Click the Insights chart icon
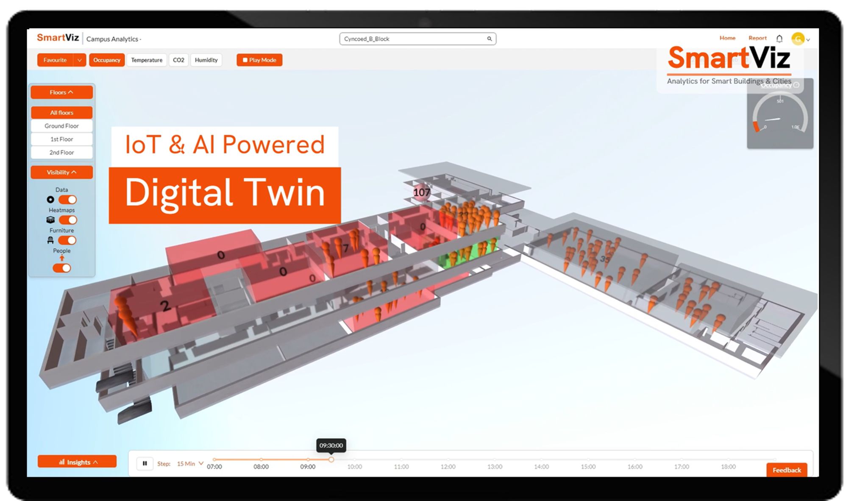The width and height of the screenshot is (868, 501). [x=62, y=462]
